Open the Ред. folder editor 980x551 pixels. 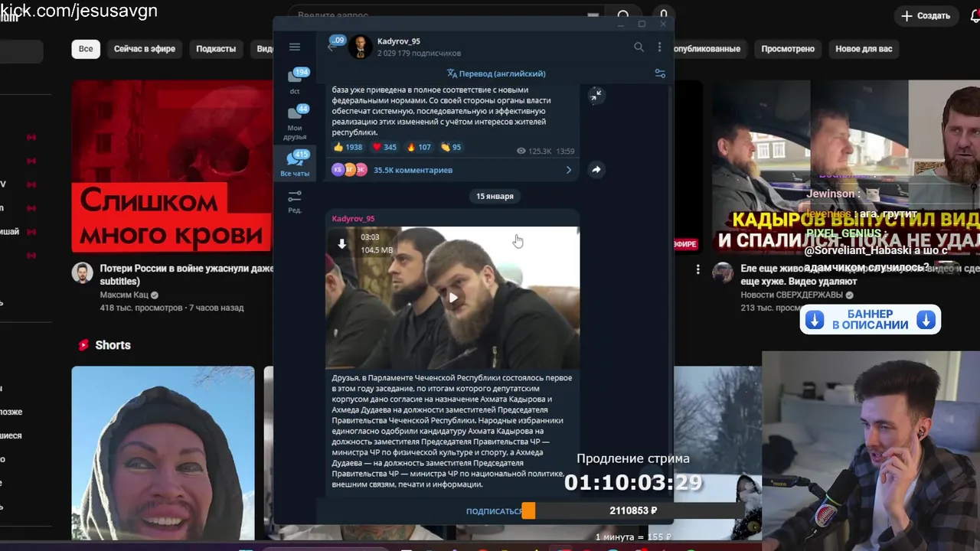pos(295,202)
